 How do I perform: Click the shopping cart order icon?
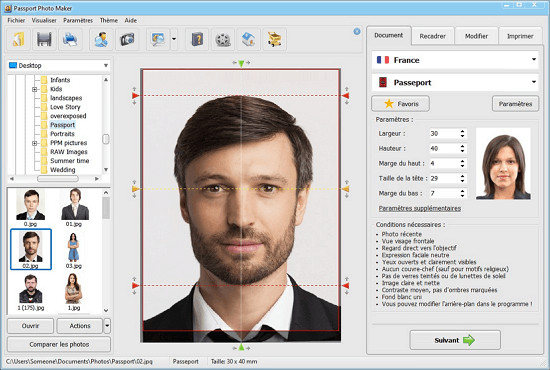[x=275, y=39]
